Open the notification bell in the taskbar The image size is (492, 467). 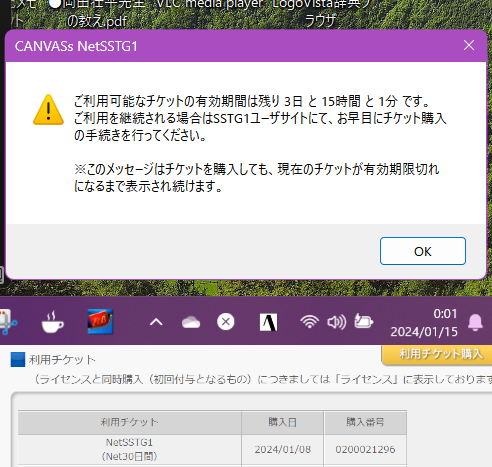coord(475,322)
